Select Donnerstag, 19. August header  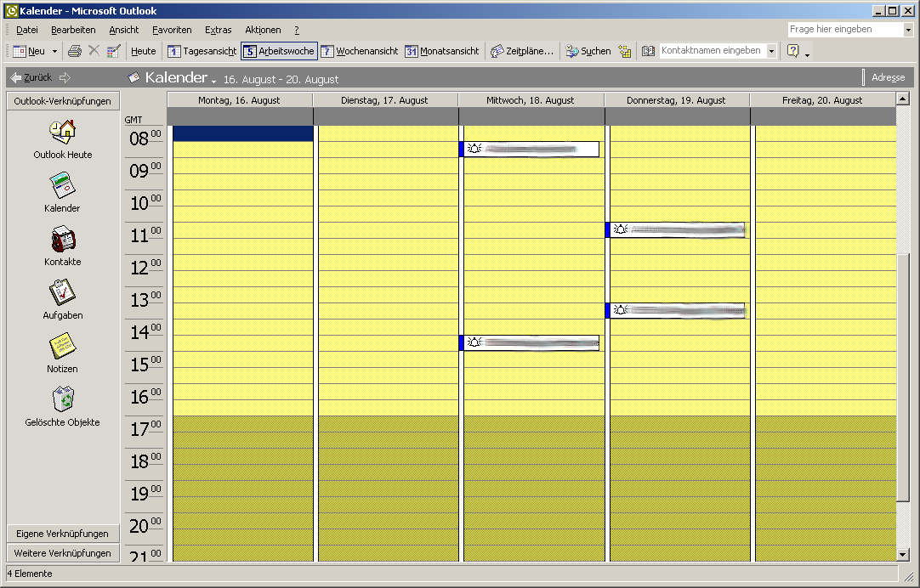[x=677, y=100]
